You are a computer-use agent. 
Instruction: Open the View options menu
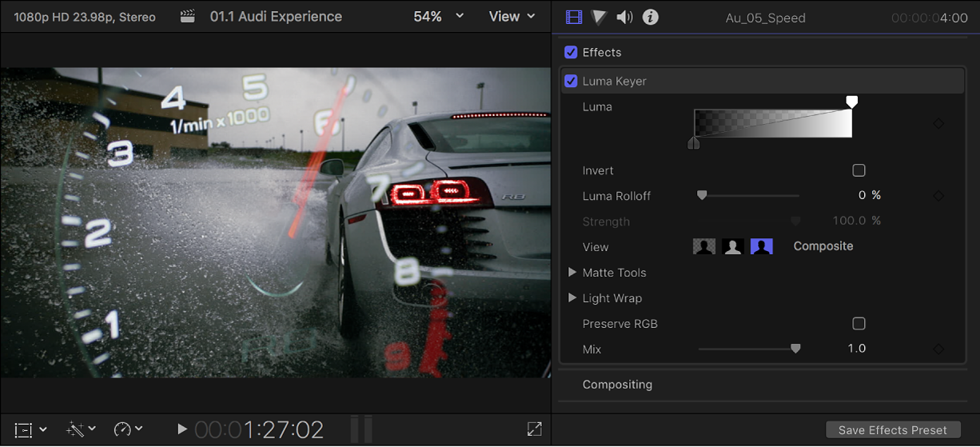point(512,16)
